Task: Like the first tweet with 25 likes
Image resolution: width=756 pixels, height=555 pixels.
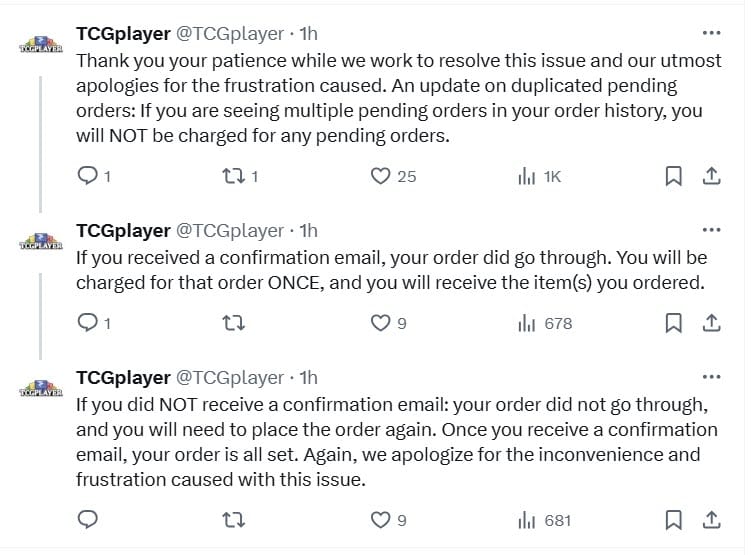Action: pyautogui.click(x=380, y=176)
